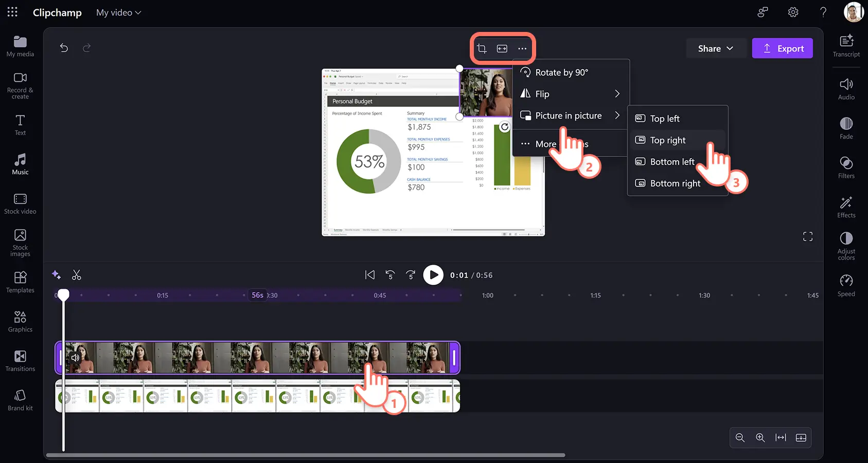Click the 1:15 mark on timeline ruler
This screenshot has height=463, width=868.
coord(595,296)
